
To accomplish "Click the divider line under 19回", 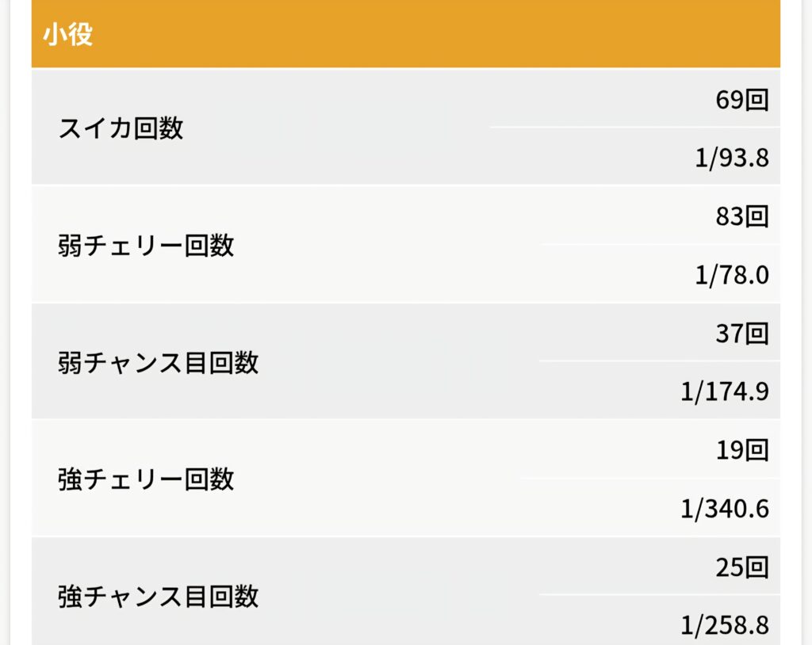I will click(649, 478).
